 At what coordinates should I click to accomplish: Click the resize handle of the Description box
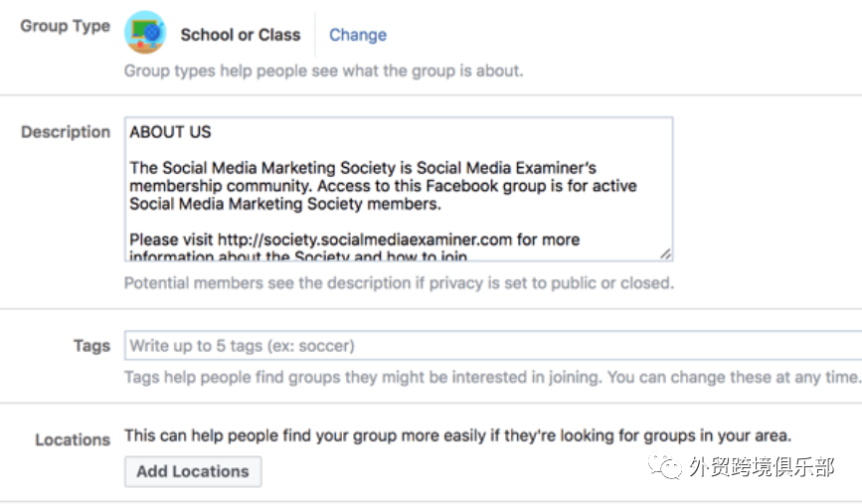666,253
